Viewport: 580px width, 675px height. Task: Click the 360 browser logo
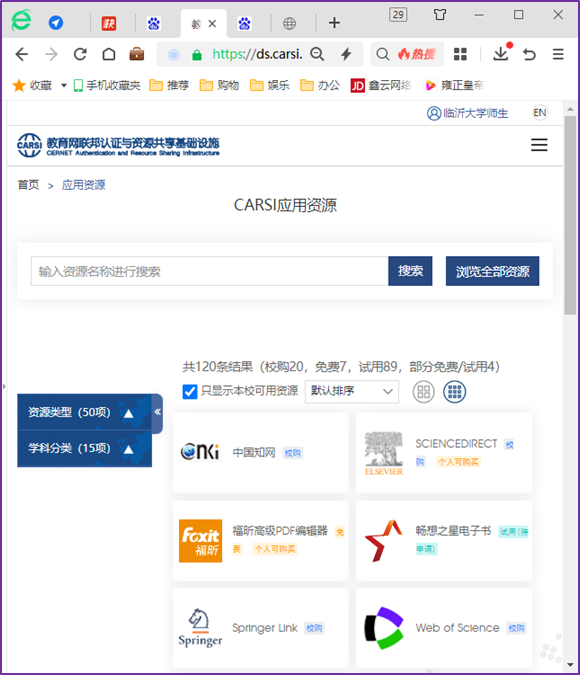(x=21, y=20)
